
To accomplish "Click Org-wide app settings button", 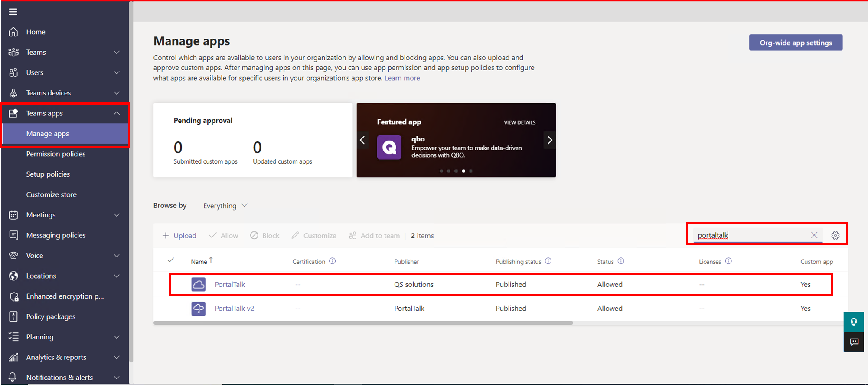I will click(x=796, y=43).
